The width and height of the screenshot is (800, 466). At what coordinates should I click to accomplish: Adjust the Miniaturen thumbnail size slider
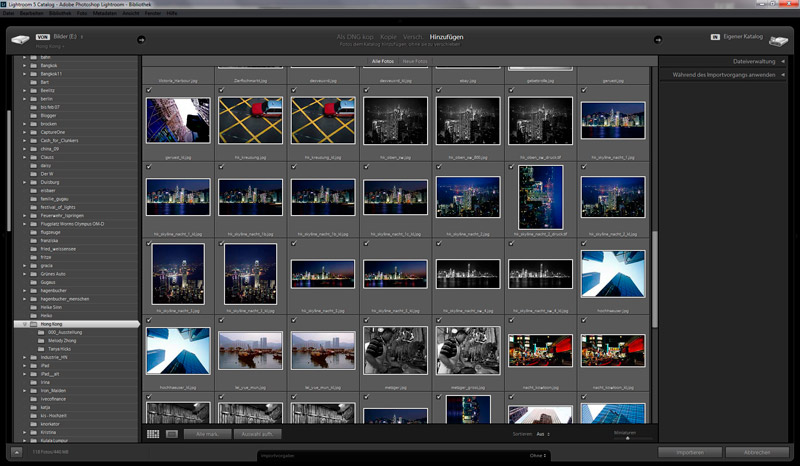(x=630, y=438)
